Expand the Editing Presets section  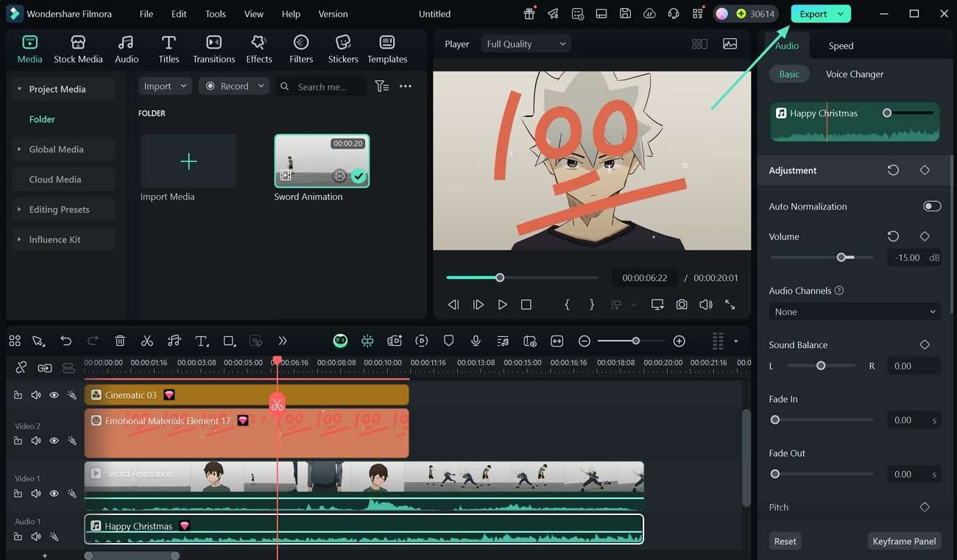tap(19, 210)
